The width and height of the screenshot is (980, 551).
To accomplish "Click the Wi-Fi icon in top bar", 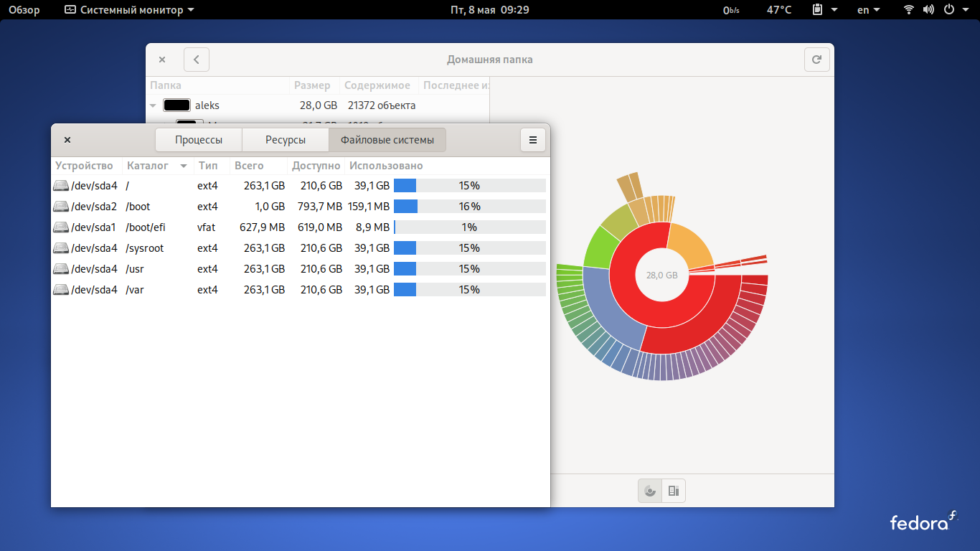I will [909, 10].
